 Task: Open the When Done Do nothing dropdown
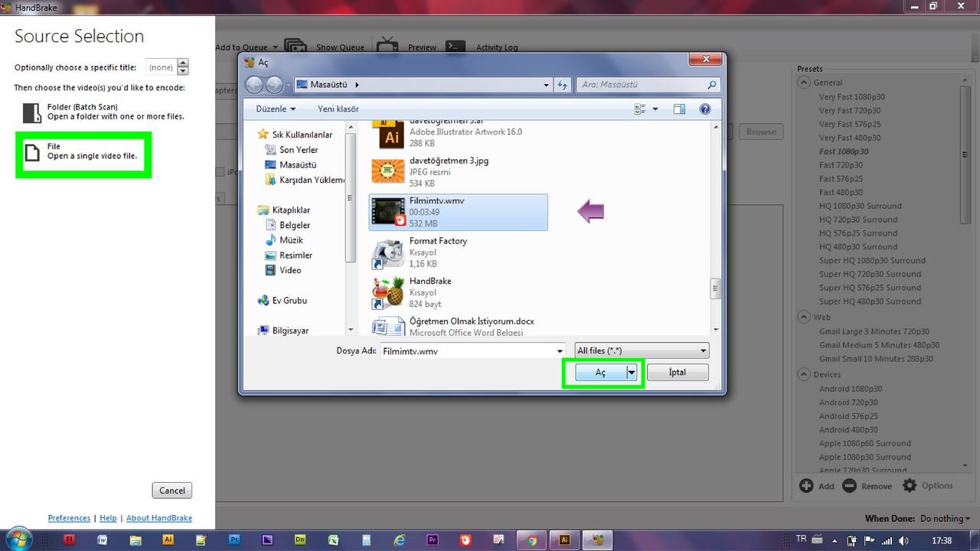[x=946, y=518]
